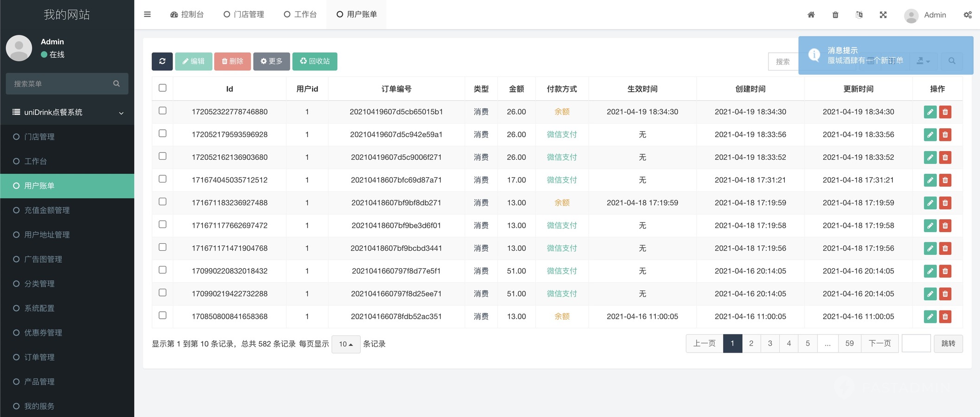The image size is (980, 417).
Task: Go to home via house icon
Action: [811, 15]
